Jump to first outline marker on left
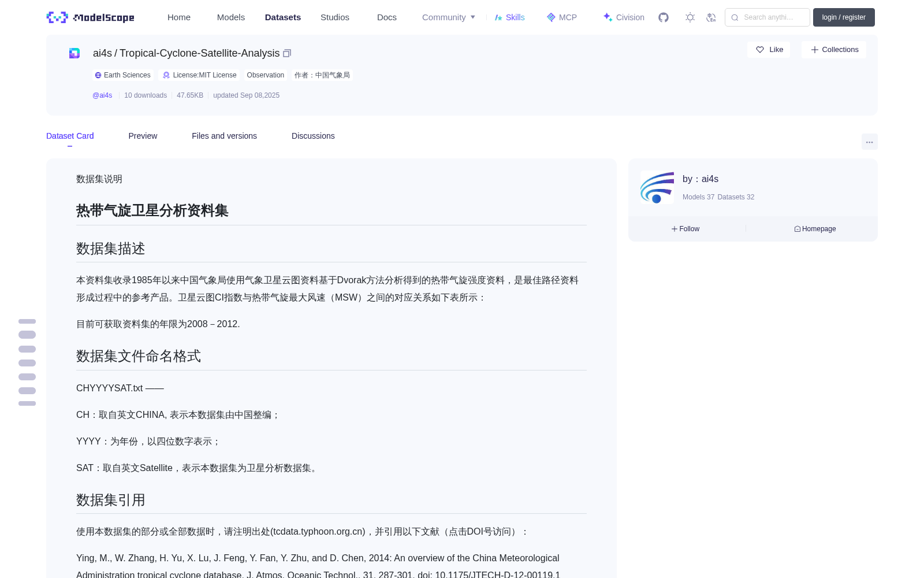This screenshot has width=924, height=578. [27, 321]
